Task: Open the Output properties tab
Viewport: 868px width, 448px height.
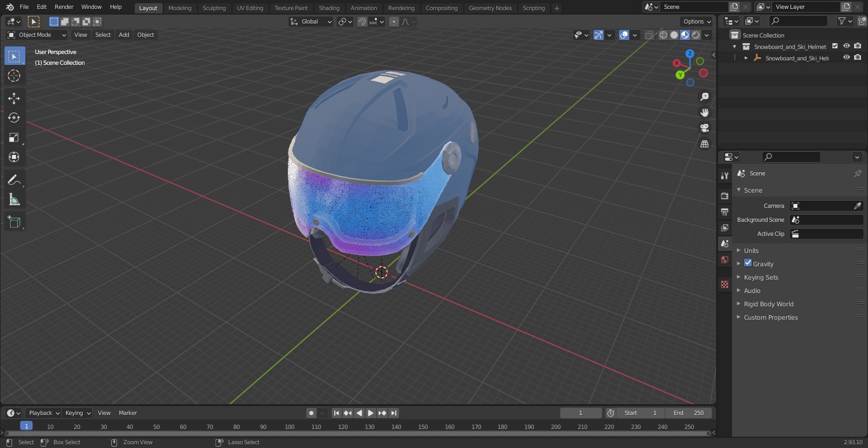Action: pyautogui.click(x=724, y=212)
